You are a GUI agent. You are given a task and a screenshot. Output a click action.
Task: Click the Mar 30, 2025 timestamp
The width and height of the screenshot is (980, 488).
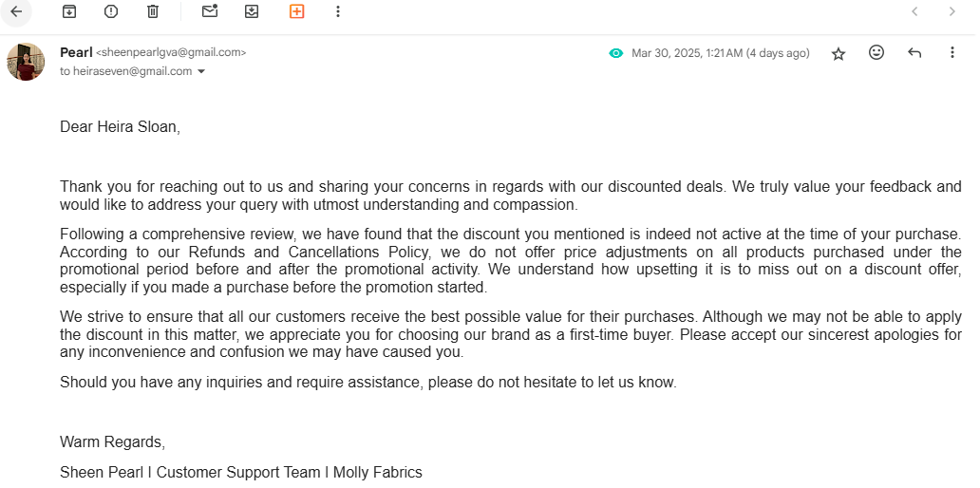[x=720, y=53]
